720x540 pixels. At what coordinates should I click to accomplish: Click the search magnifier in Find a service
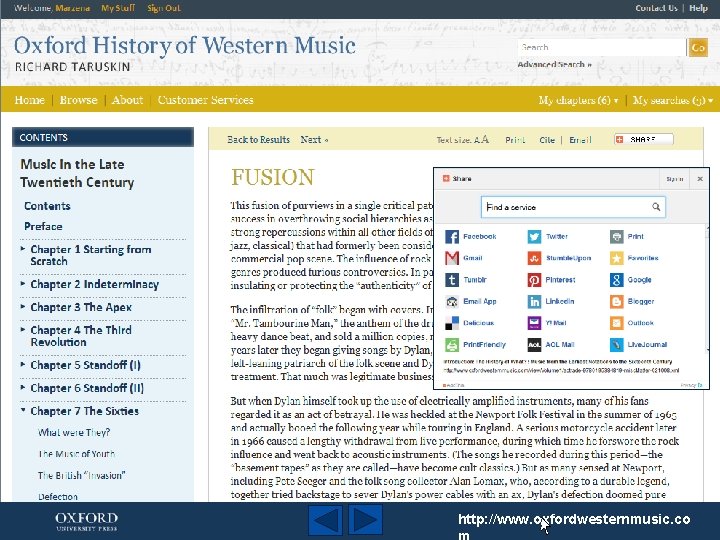click(x=656, y=207)
